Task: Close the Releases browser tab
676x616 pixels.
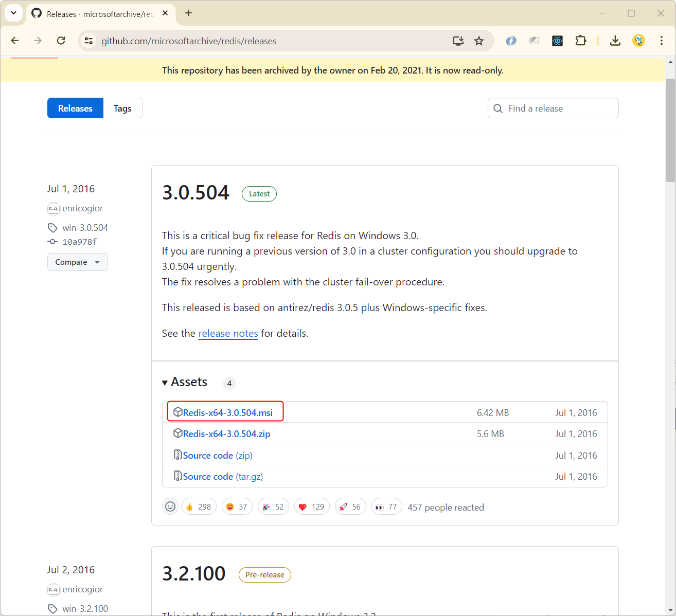Action: click(165, 13)
